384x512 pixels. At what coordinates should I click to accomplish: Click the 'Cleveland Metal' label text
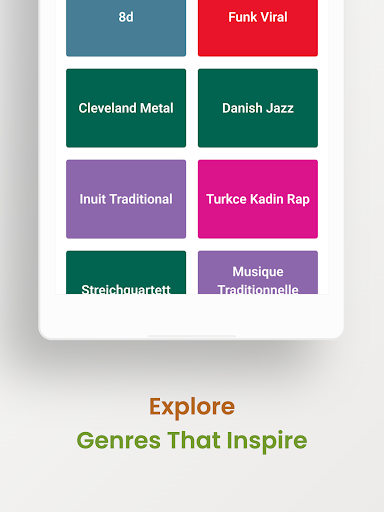[126, 108]
